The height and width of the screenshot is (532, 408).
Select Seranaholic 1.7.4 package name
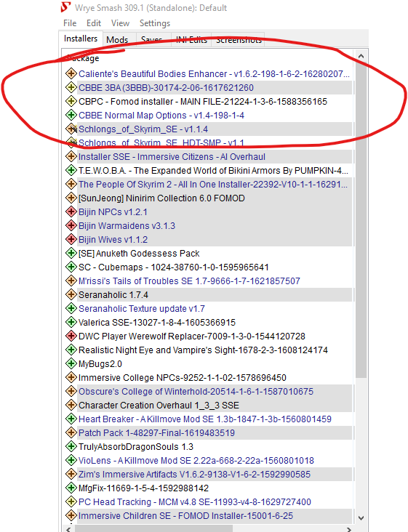[x=113, y=295]
